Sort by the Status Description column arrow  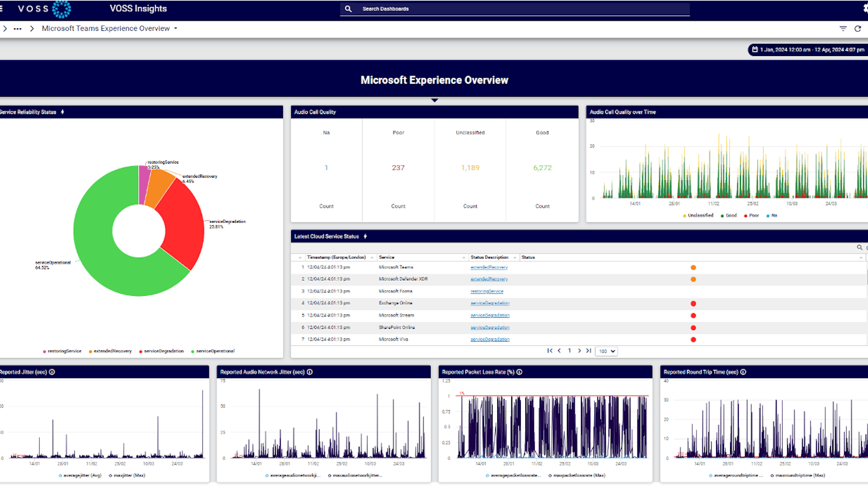coord(515,258)
